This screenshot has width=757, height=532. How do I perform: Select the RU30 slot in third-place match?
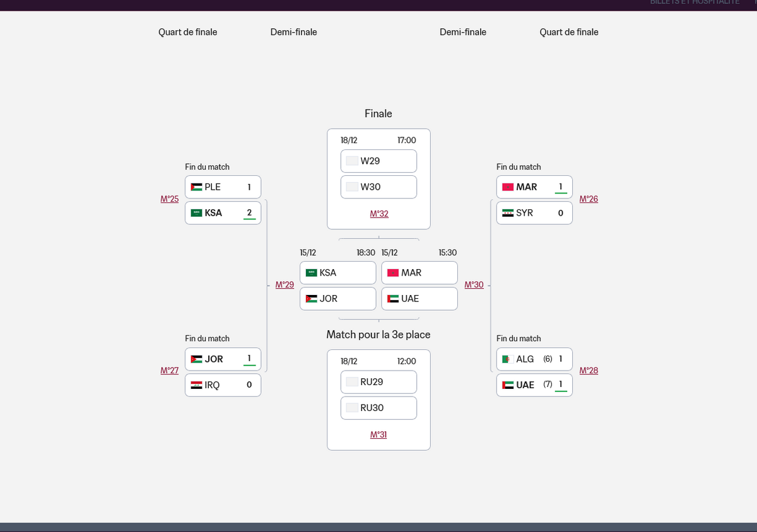click(378, 408)
